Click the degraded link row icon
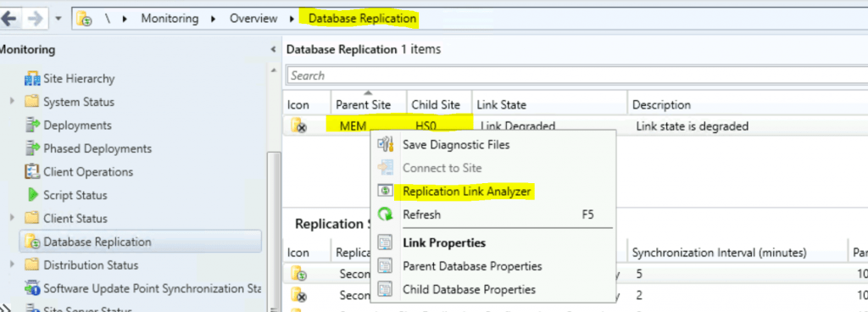This screenshot has height=312, width=868. tap(298, 126)
